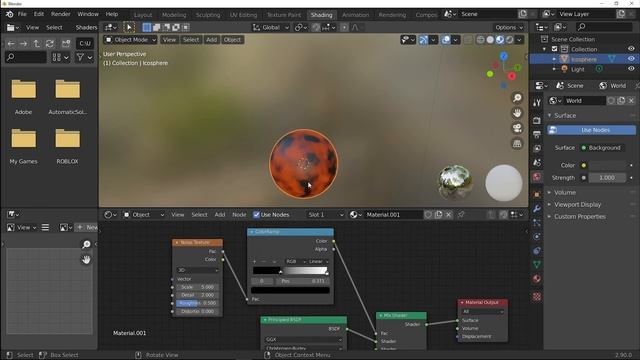The height and width of the screenshot is (360, 640).
Task: Refresh the file browser list
Action: [x=50, y=44]
